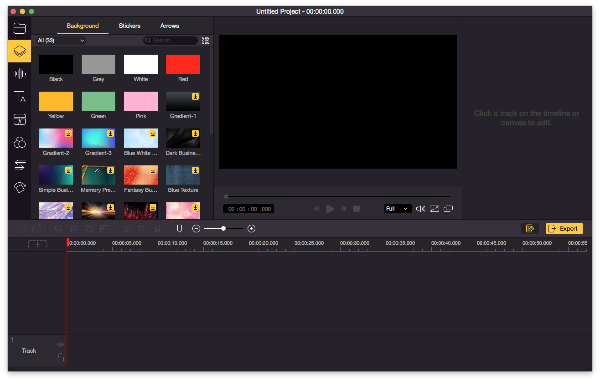This screenshot has height=381, width=600.
Task: Open the Media library sidebar icon
Action: point(20,28)
